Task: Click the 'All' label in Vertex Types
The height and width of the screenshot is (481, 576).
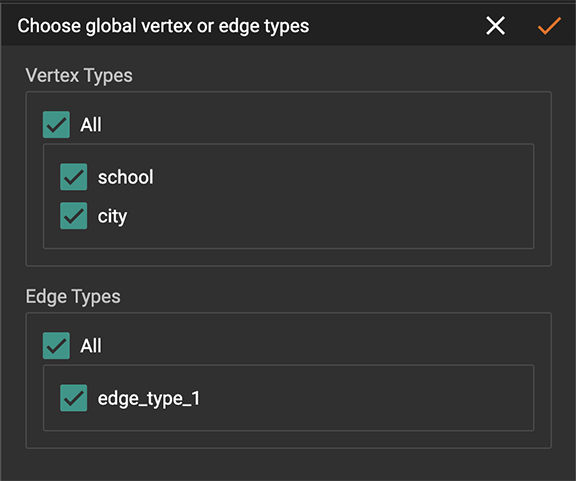Action: tap(91, 125)
